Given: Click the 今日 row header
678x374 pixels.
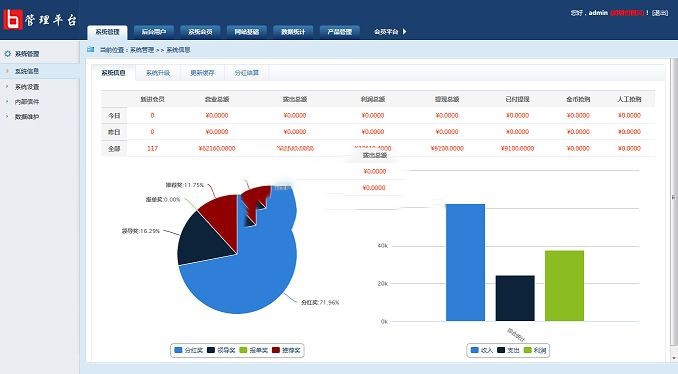Looking at the screenshot, I should (114, 115).
